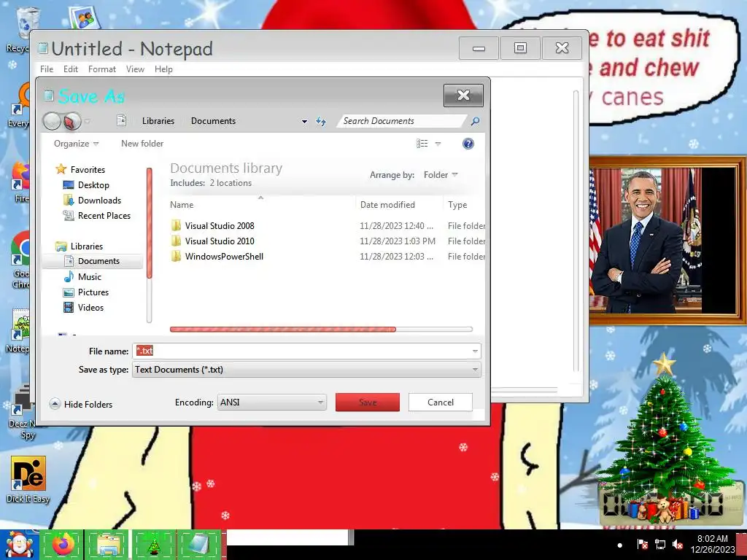Click the magnifier search icon
Viewport: 747px width, 560px height.
tap(474, 121)
